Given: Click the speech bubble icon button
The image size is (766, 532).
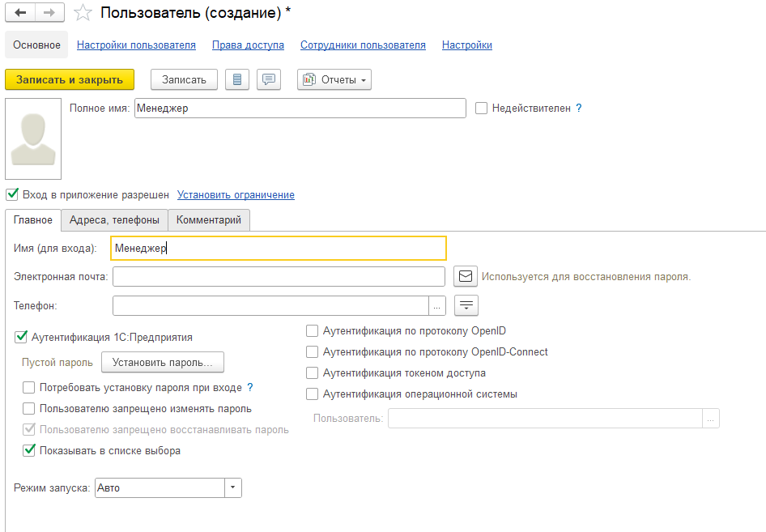Looking at the screenshot, I should click(269, 79).
